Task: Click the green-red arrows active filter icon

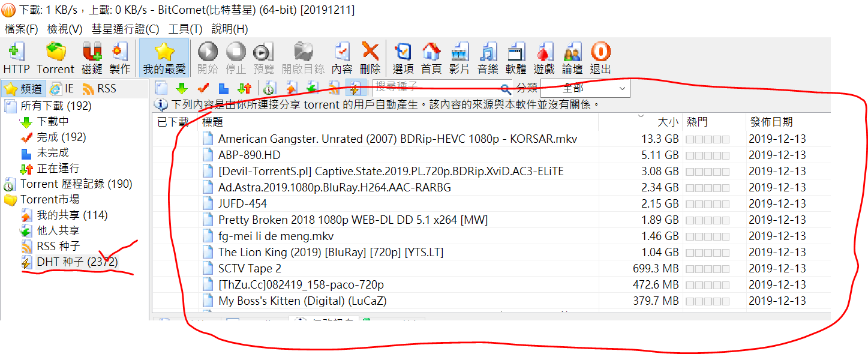Action: pyautogui.click(x=244, y=88)
